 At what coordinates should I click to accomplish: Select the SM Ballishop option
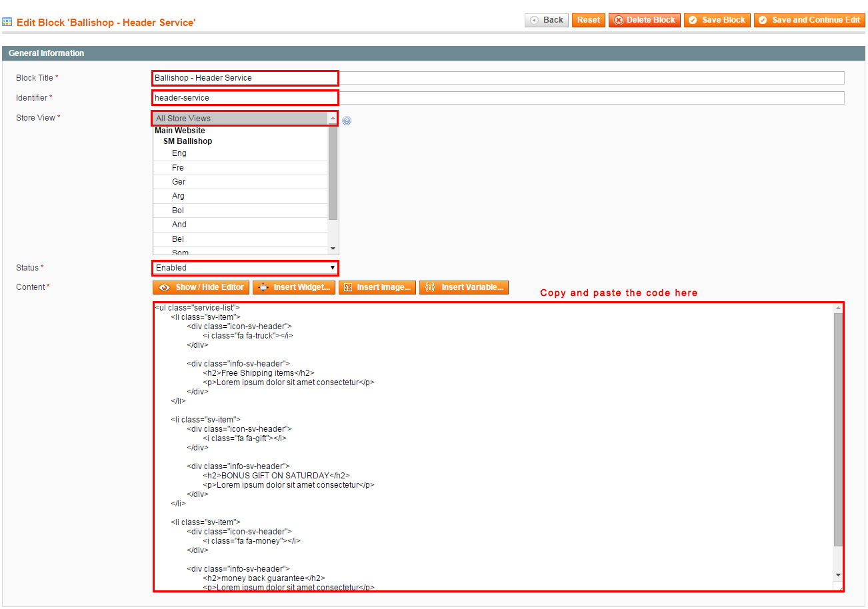click(241, 141)
